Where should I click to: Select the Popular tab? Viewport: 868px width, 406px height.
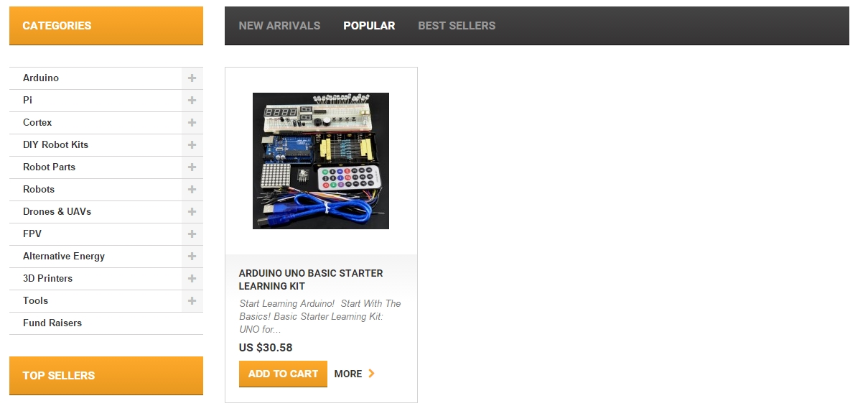(369, 25)
